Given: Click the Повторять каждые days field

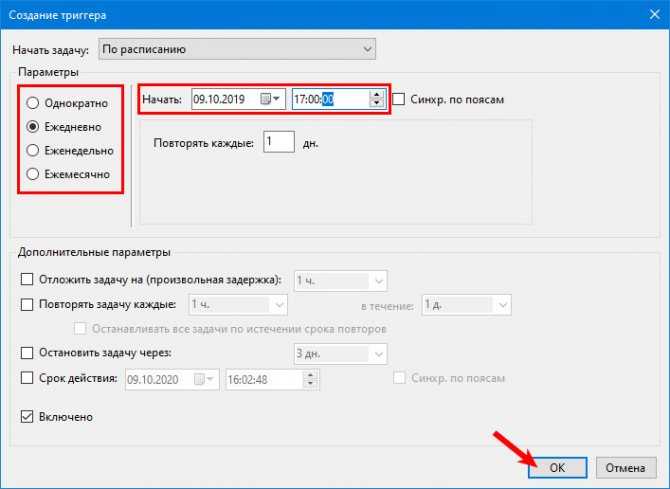Looking at the screenshot, I should 279,142.
